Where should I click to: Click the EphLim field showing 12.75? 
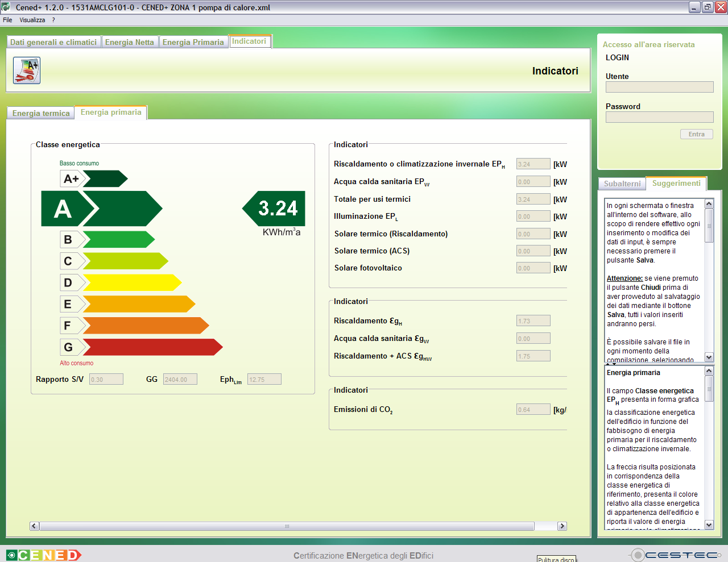point(264,379)
